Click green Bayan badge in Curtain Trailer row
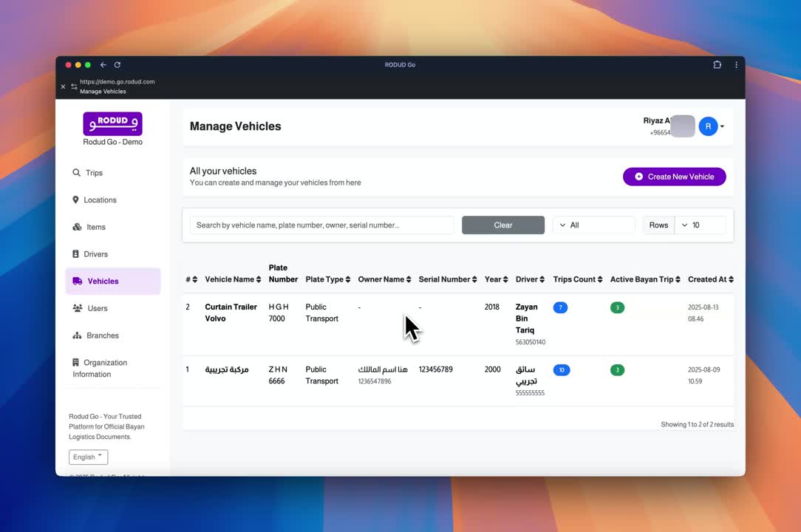Screen dimensions: 801x532 pyautogui.click(x=617, y=307)
